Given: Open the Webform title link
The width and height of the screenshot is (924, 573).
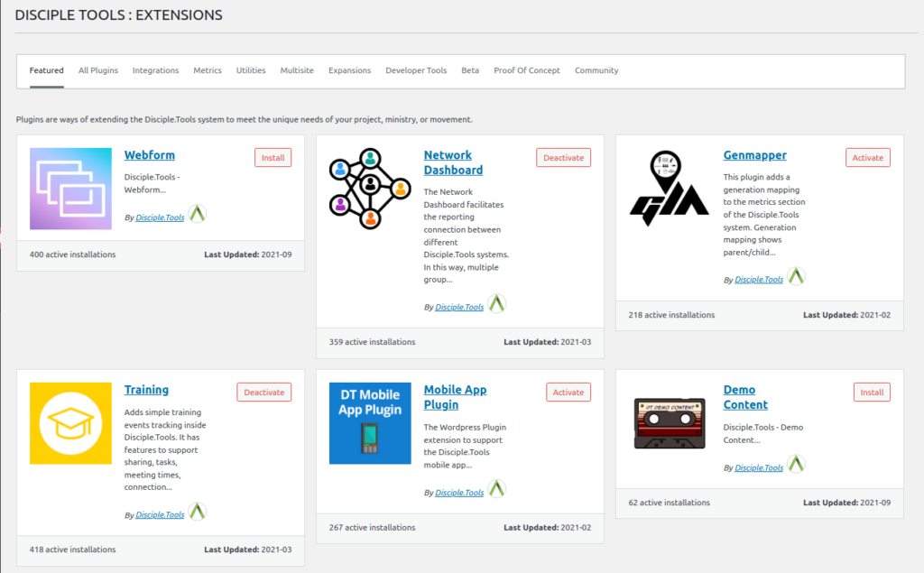Looking at the screenshot, I should 150,155.
